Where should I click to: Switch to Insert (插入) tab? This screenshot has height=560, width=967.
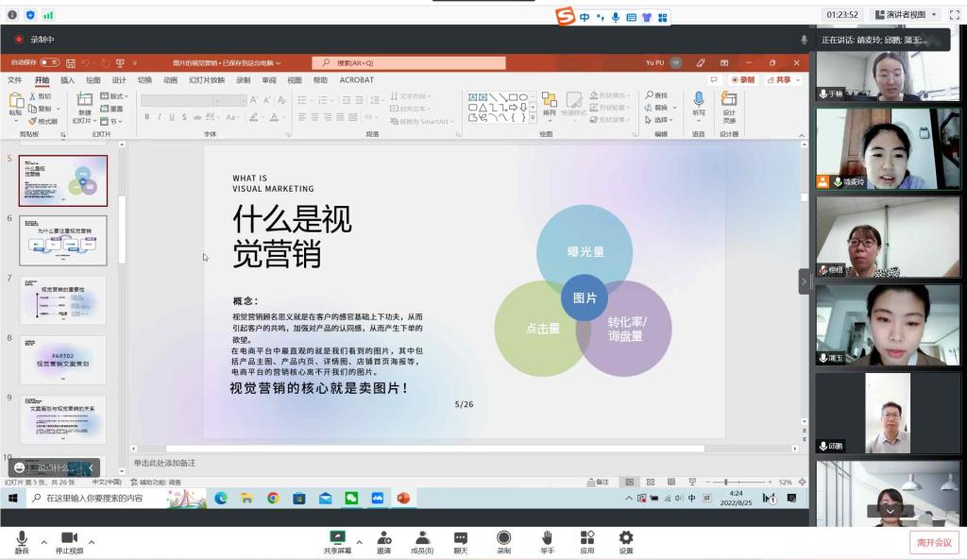point(67,80)
